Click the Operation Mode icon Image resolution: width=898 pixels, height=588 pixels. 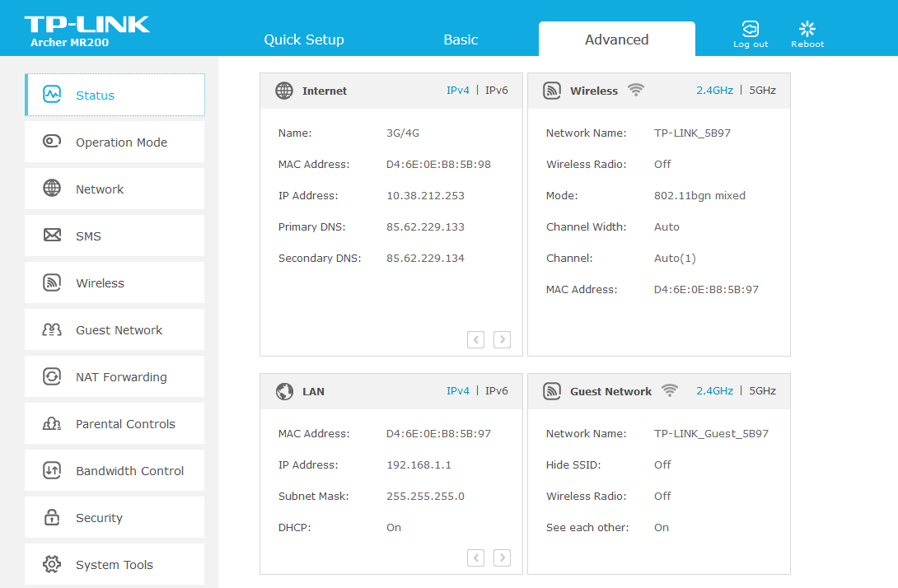[x=52, y=142]
